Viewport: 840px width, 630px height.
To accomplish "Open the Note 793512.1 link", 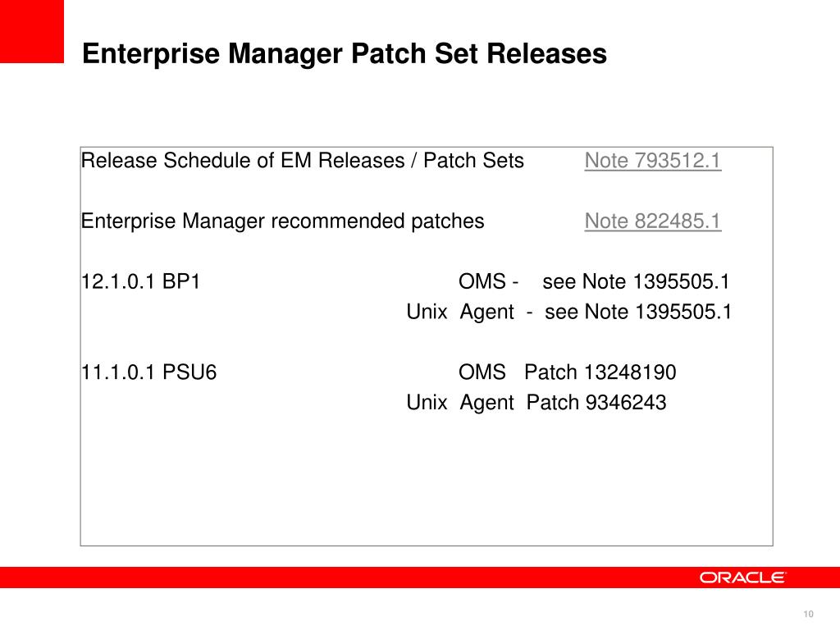I will tap(652, 160).
